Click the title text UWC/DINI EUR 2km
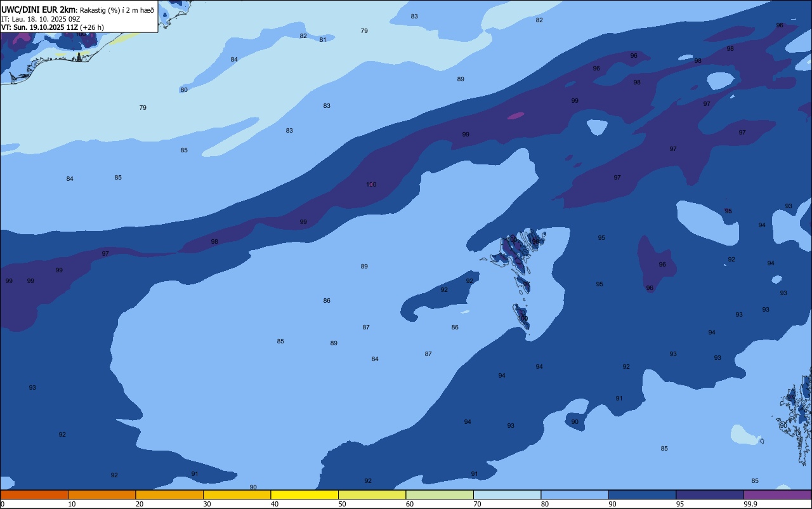812x509 pixels. [38, 10]
